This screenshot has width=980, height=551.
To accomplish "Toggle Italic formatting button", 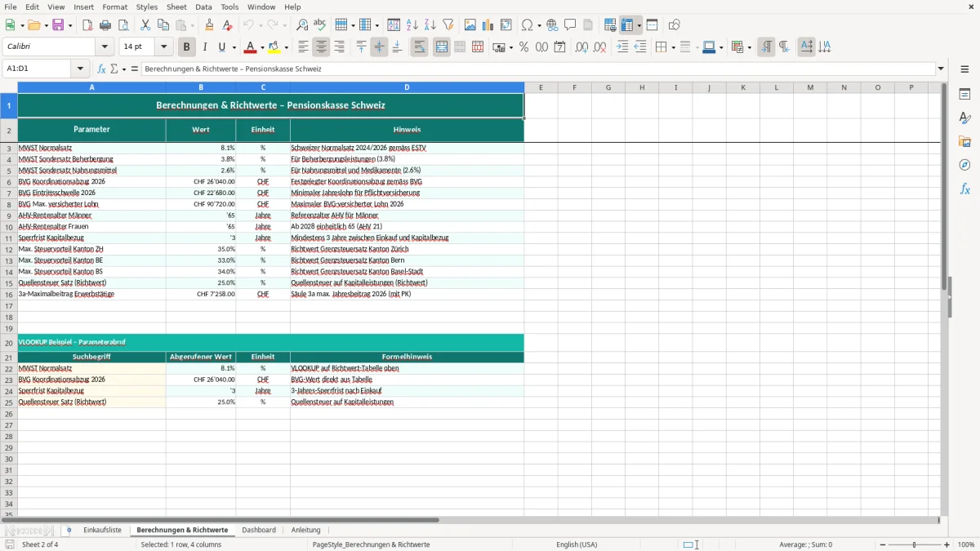I will click(205, 47).
